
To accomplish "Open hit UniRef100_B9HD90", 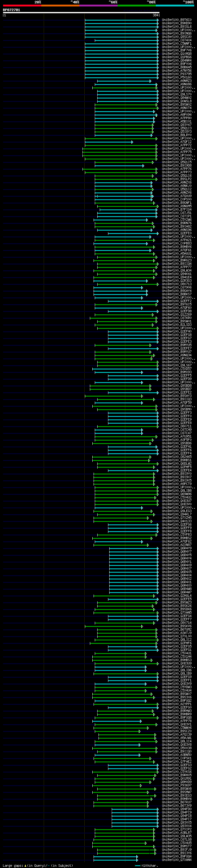I will tap(177, 23).
